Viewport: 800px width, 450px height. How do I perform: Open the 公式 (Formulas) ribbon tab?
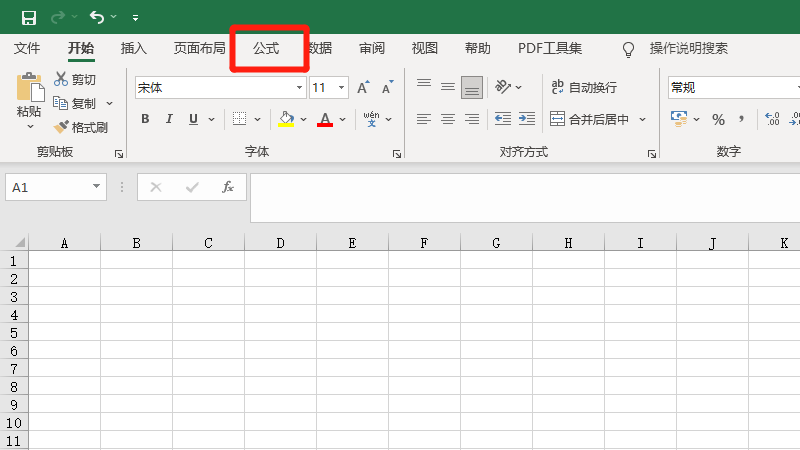[266, 48]
